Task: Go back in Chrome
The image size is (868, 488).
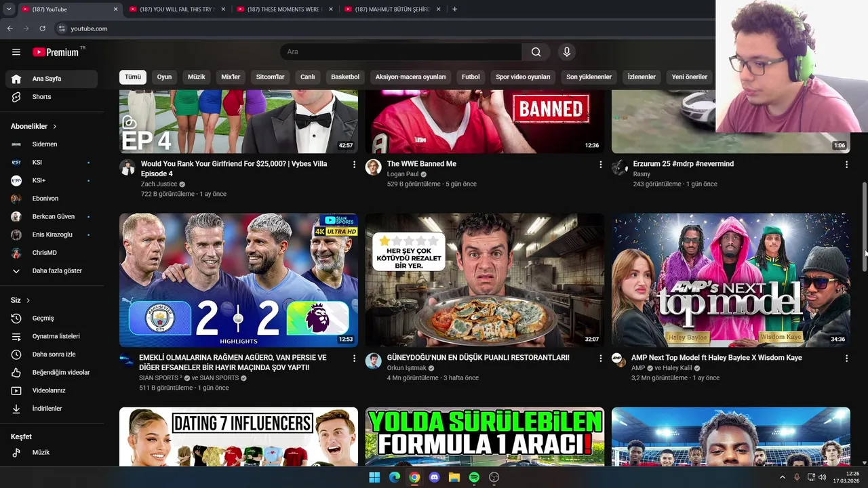Action: (x=9, y=28)
